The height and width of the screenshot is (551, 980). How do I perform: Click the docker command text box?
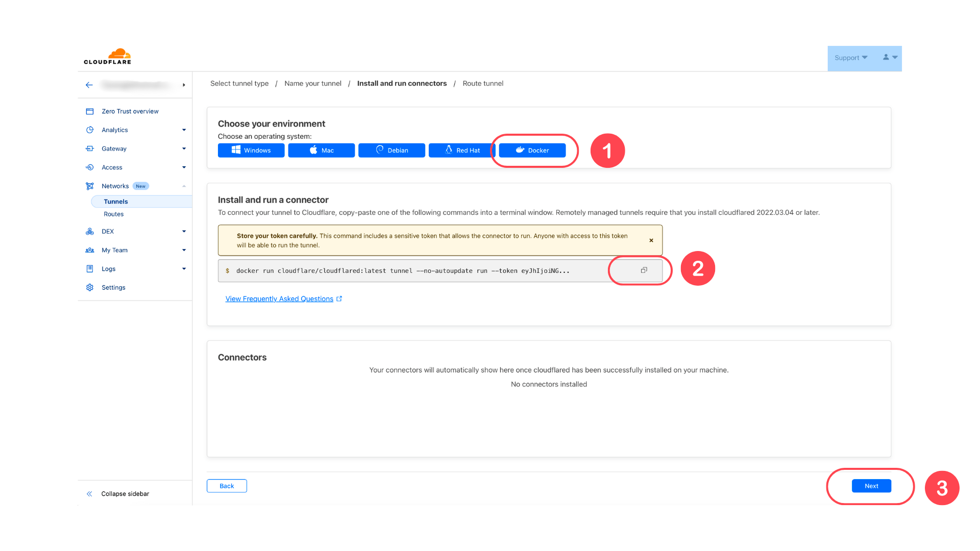pos(440,271)
